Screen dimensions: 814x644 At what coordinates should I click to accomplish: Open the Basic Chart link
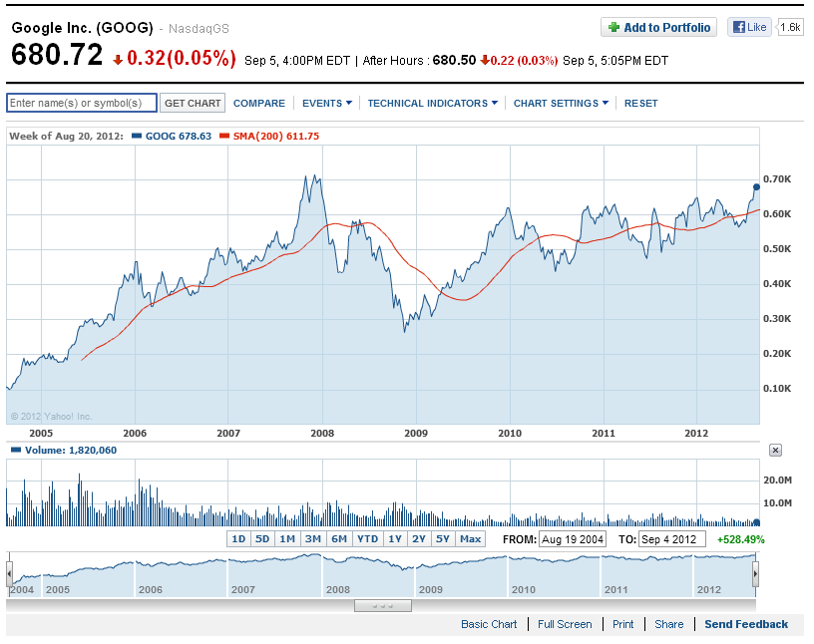[489, 624]
